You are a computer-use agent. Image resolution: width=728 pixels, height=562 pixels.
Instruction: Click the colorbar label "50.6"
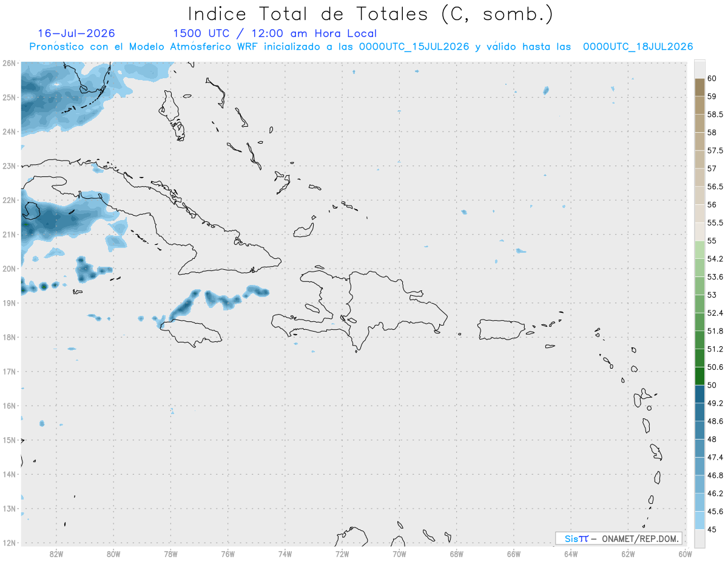pyautogui.click(x=715, y=367)
